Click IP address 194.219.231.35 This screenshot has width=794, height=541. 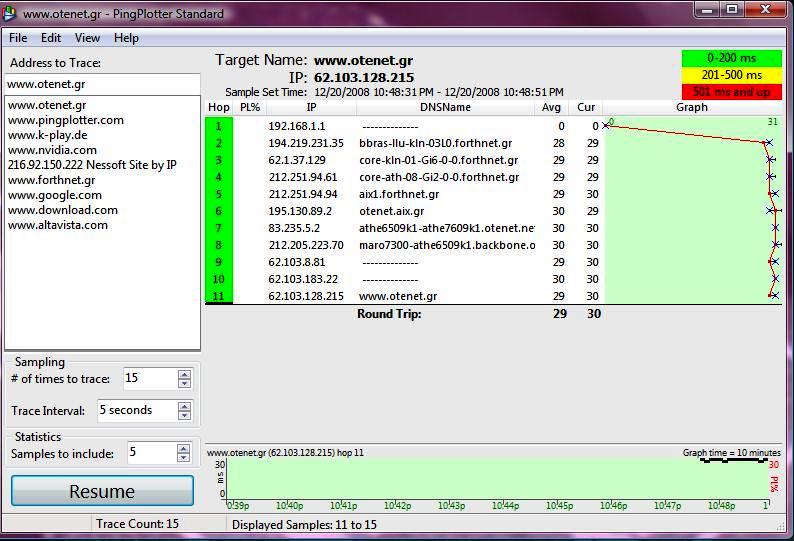(x=306, y=143)
